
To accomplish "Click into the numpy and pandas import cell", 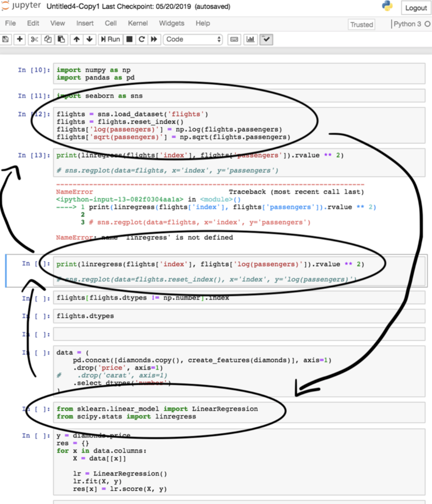I will (x=239, y=74).
